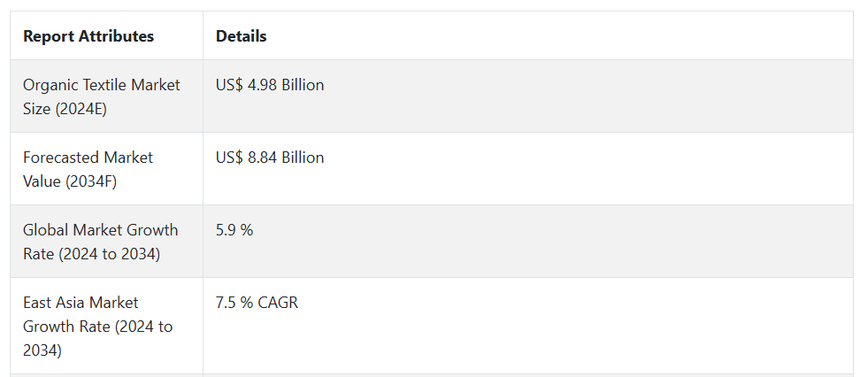Click the 7.5 % CAGR value
Viewport: 868px width, 377px height.
coord(257,303)
